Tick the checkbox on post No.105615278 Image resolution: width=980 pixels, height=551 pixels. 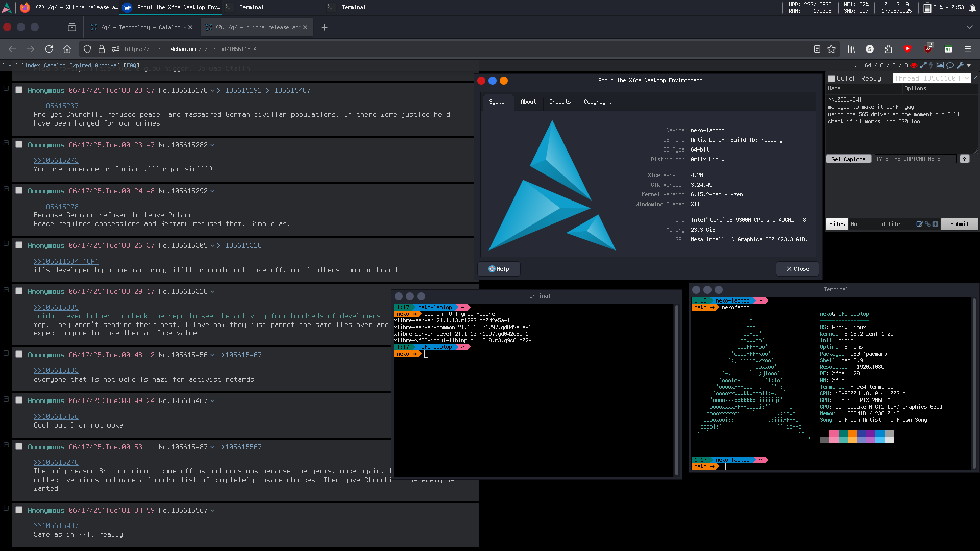[x=19, y=90]
